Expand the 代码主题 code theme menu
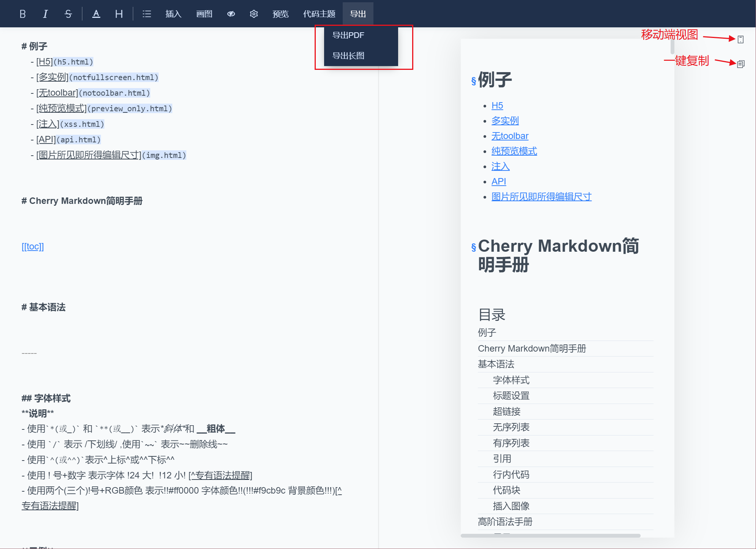756x549 pixels. pyautogui.click(x=319, y=14)
